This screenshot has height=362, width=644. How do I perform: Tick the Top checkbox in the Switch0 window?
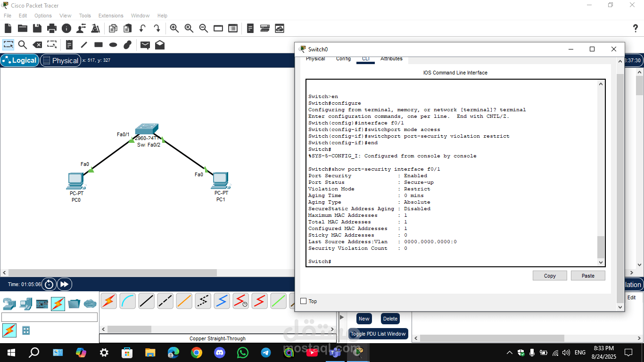304,301
